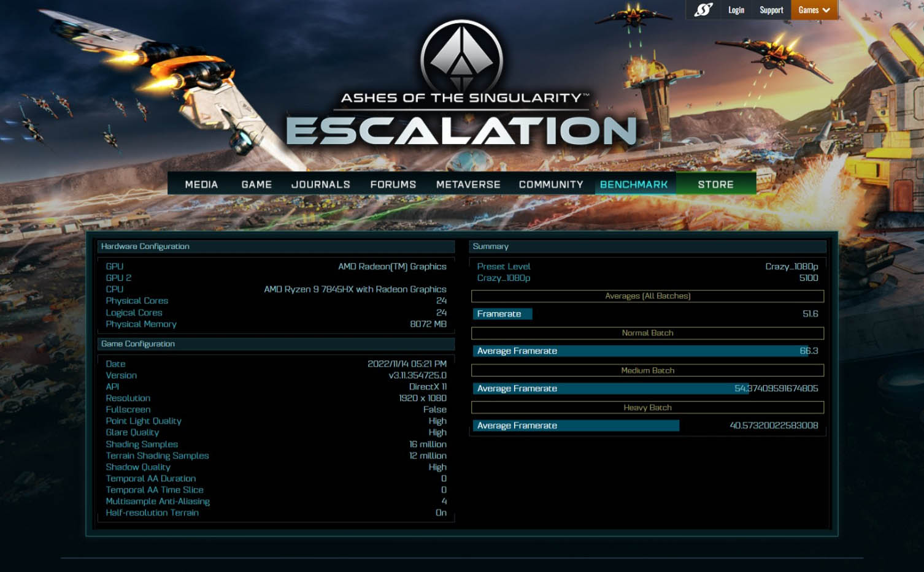
Task: Select CPU value AMD Ryzen 9 7845HX
Action: (355, 289)
